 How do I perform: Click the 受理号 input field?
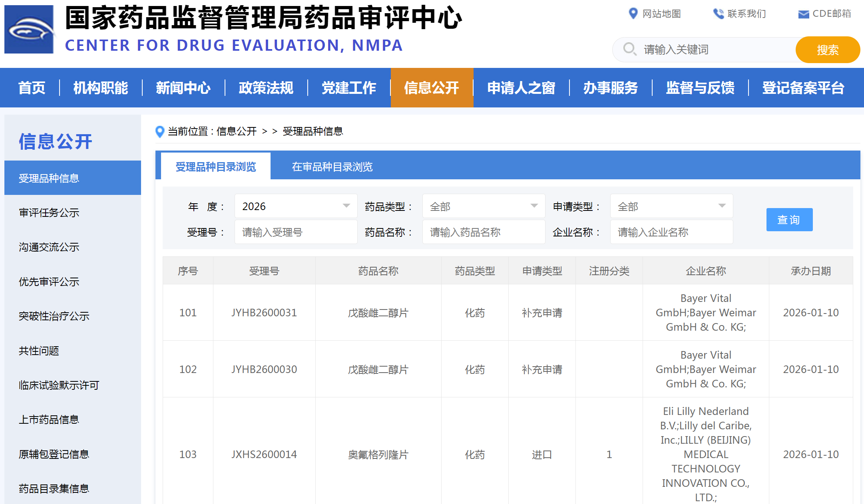(x=296, y=232)
